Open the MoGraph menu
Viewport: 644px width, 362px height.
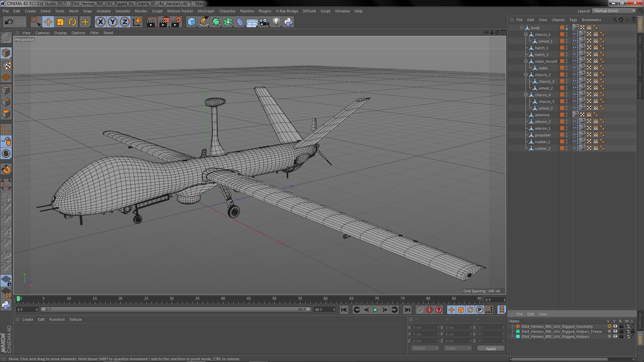pyautogui.click(x=206, y=11)
